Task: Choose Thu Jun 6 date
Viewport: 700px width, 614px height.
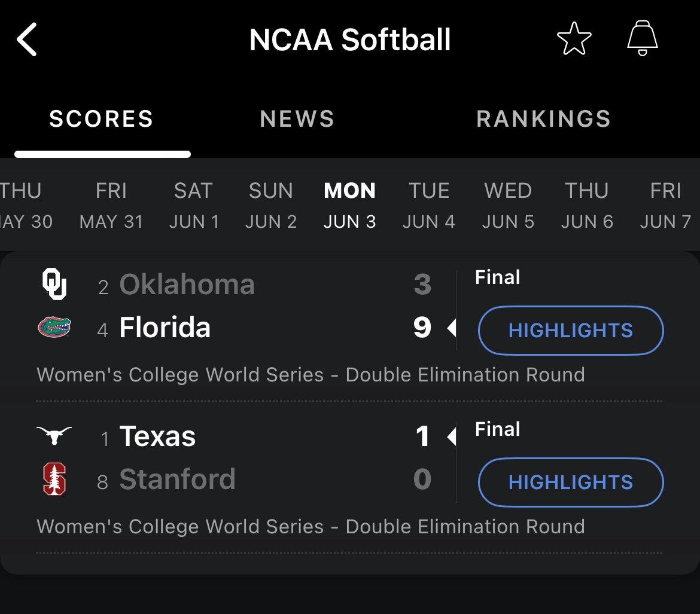Action: coord(587,206)
